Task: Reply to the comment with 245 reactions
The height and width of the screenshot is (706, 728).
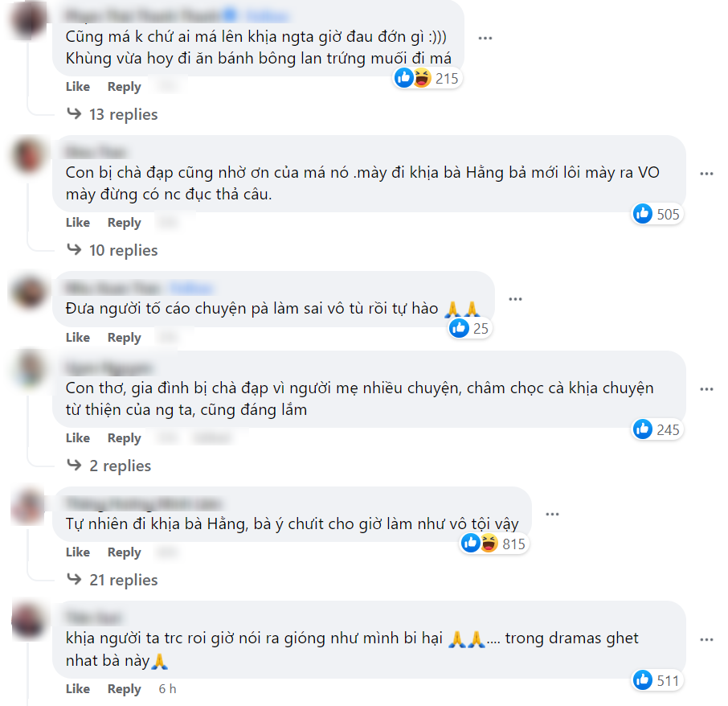Action: pyautogui.click(x=125, y=438)
